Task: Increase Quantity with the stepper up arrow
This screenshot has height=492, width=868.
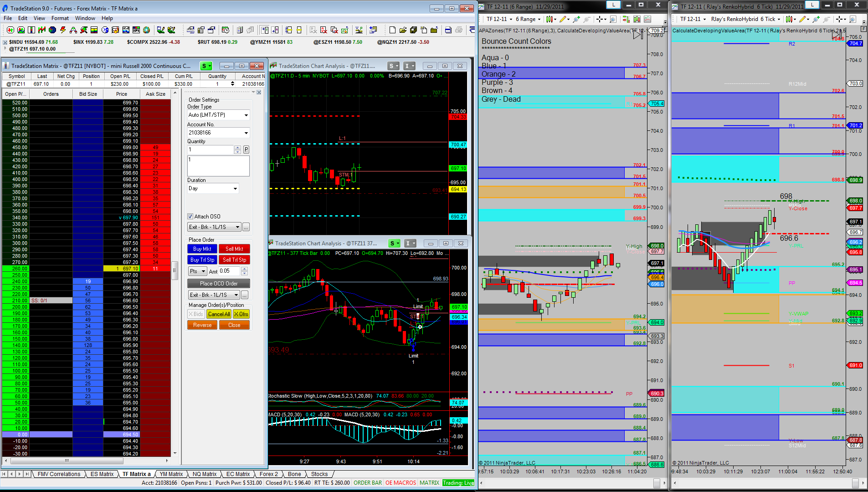Action: point(237,147)
